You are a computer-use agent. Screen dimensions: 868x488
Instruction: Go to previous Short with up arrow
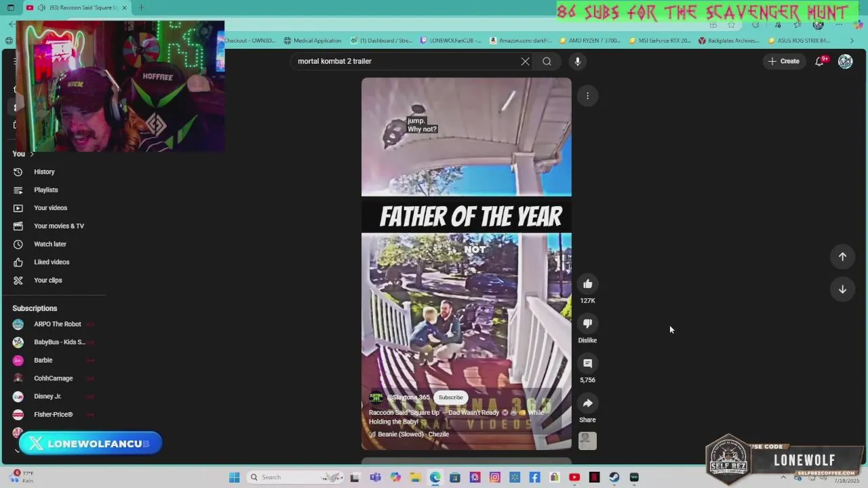pos(842,256)
